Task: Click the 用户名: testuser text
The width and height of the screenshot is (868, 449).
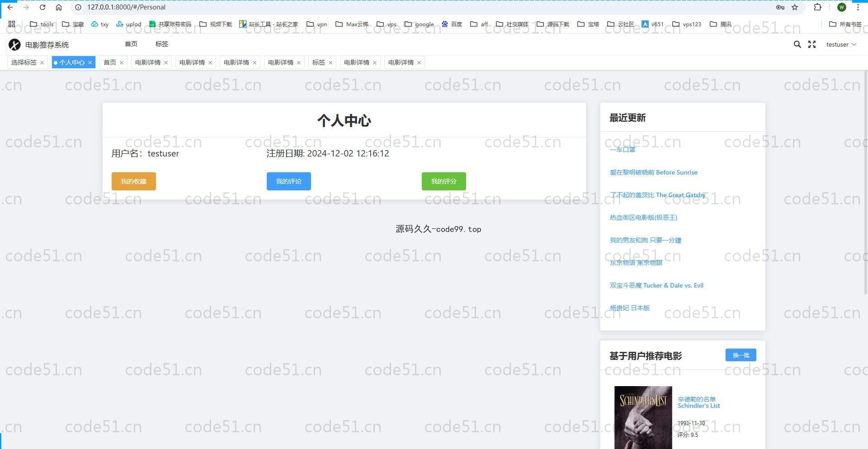Action: pyautogui.click(x=145, y=153)
